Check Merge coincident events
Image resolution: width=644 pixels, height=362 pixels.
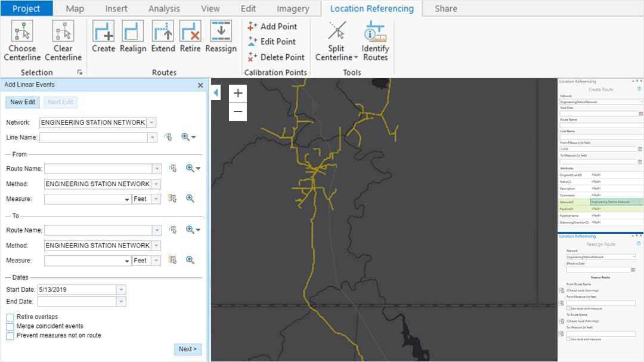[10, 326]
